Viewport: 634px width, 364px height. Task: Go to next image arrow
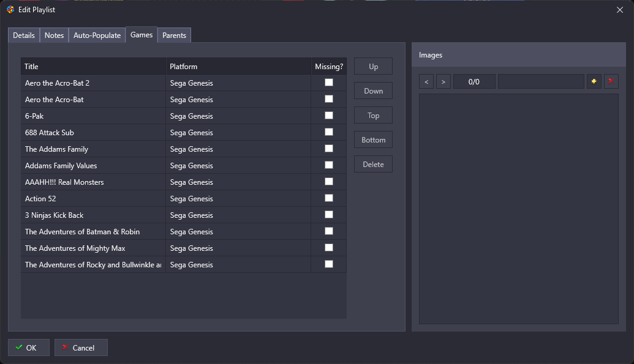(x=443, y=81)
